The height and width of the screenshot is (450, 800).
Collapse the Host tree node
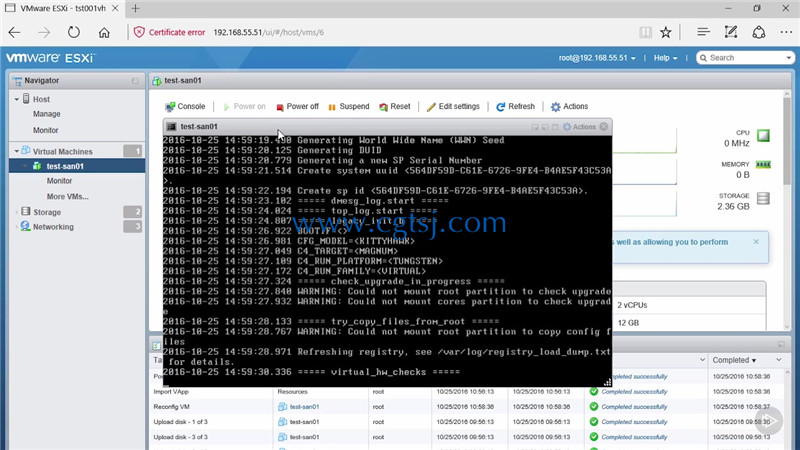tap(16, 99)
